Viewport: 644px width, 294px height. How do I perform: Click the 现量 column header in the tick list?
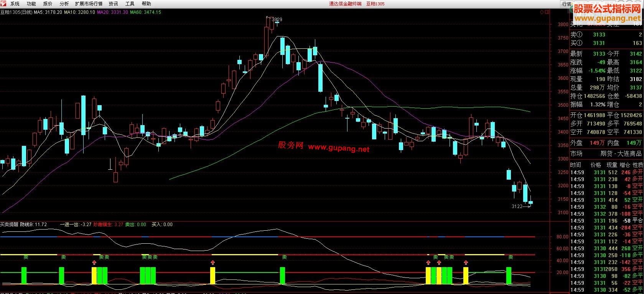click(x=612, y=165)
